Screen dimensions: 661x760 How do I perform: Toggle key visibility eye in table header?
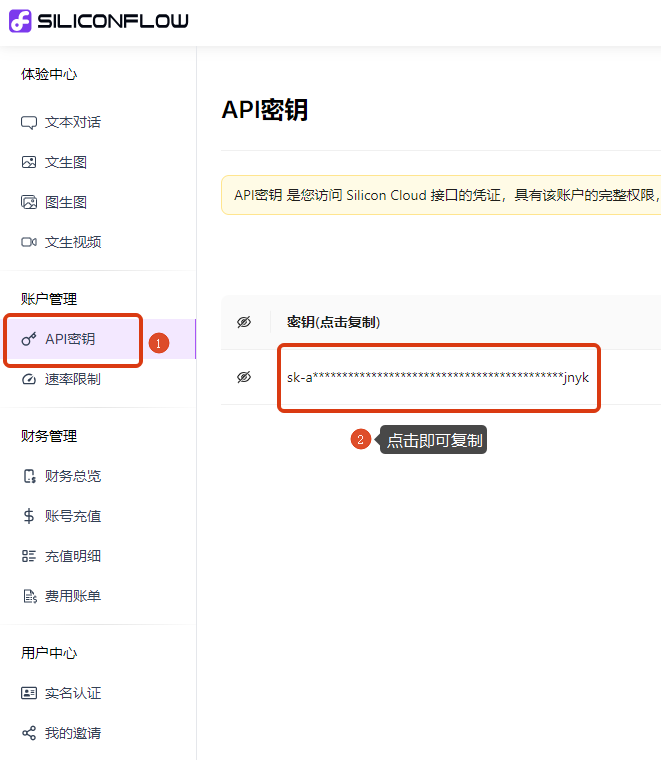[x=244, y=322]
